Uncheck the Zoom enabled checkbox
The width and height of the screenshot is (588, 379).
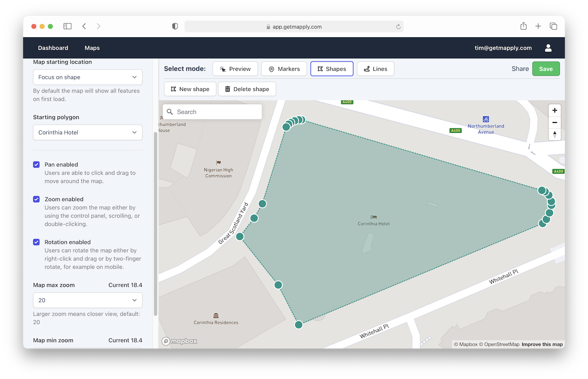(36, 199)
